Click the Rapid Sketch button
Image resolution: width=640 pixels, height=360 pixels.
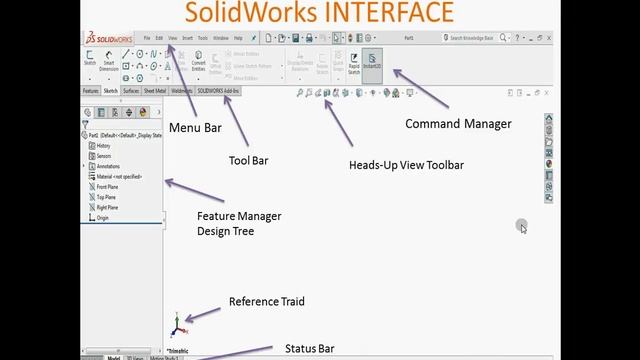[354, 63]
